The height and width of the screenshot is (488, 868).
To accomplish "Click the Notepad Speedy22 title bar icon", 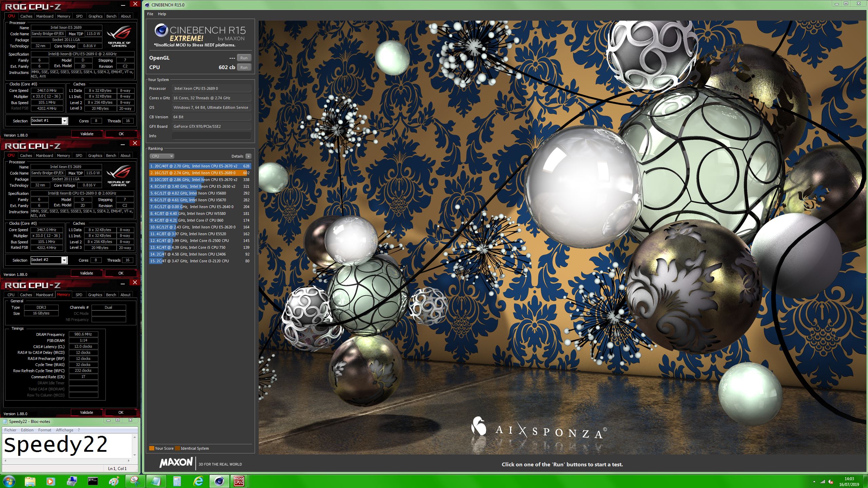I will (x=5, y=422).
